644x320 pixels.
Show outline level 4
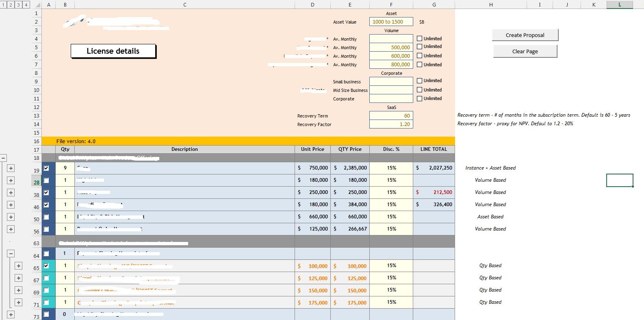pyautogui.click(x=26, y=5)
